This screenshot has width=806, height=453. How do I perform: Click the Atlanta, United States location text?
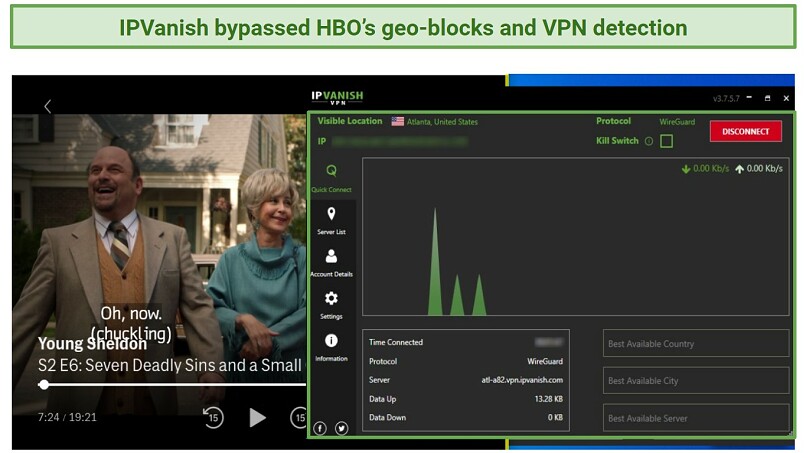pos(442,122)
